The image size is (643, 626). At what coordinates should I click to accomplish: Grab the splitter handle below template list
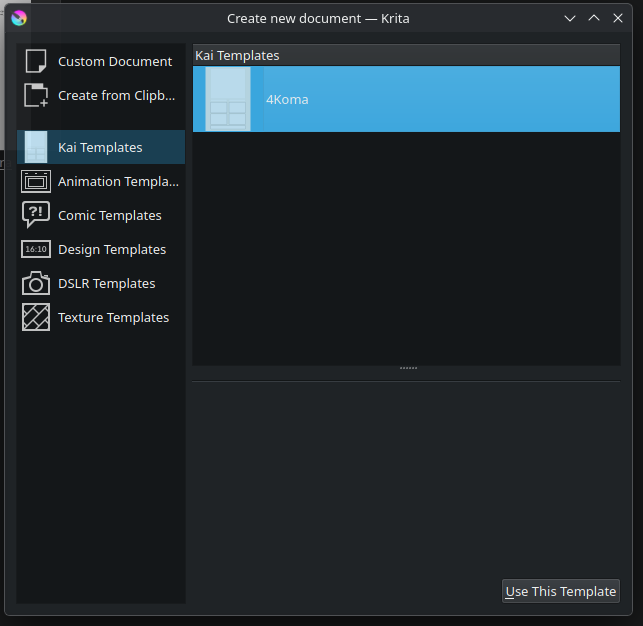coord(407,368)
